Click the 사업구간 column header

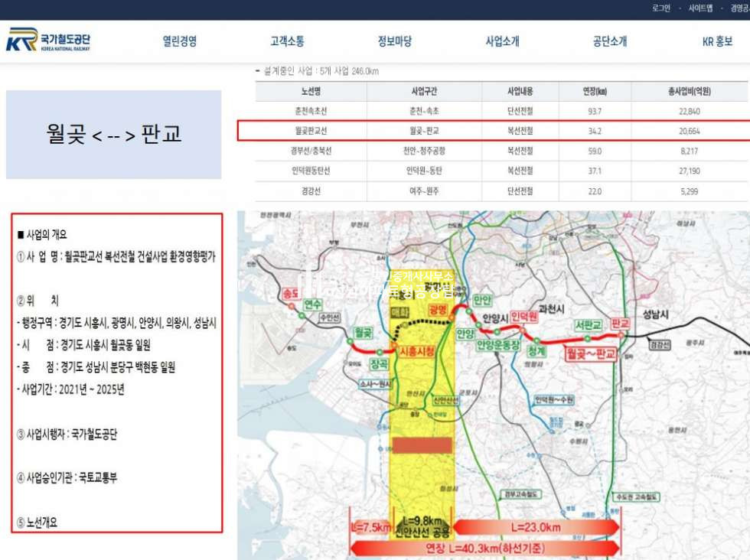[x=424, y=91]
